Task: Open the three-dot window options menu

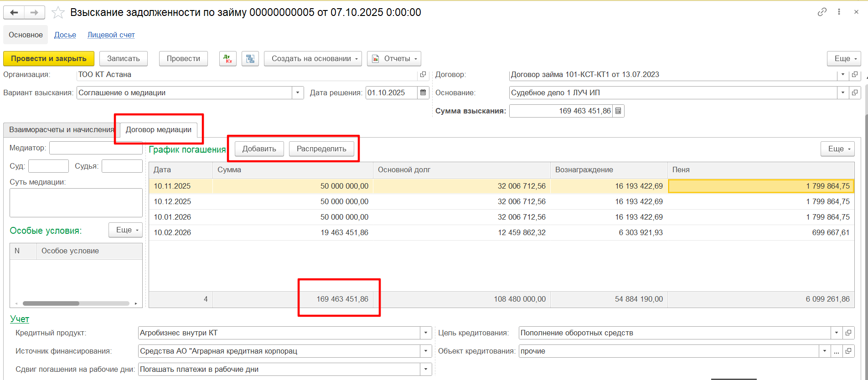Action: coord(839,12)
